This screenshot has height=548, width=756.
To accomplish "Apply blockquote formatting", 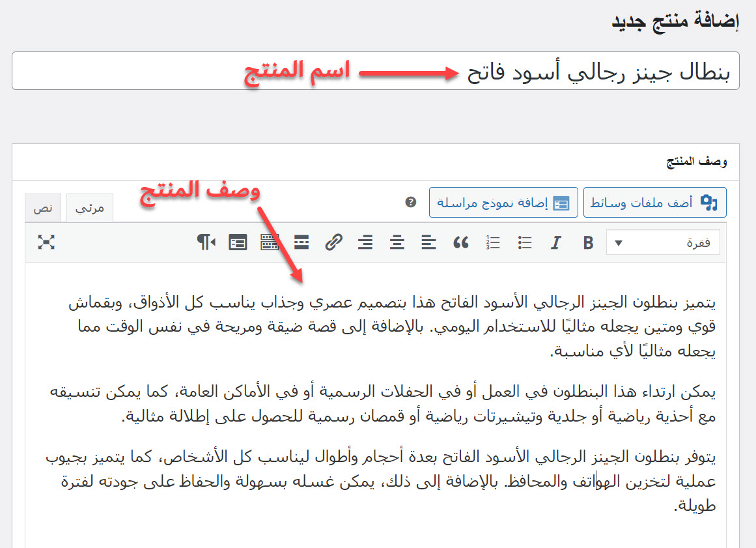I will point(461,243).
